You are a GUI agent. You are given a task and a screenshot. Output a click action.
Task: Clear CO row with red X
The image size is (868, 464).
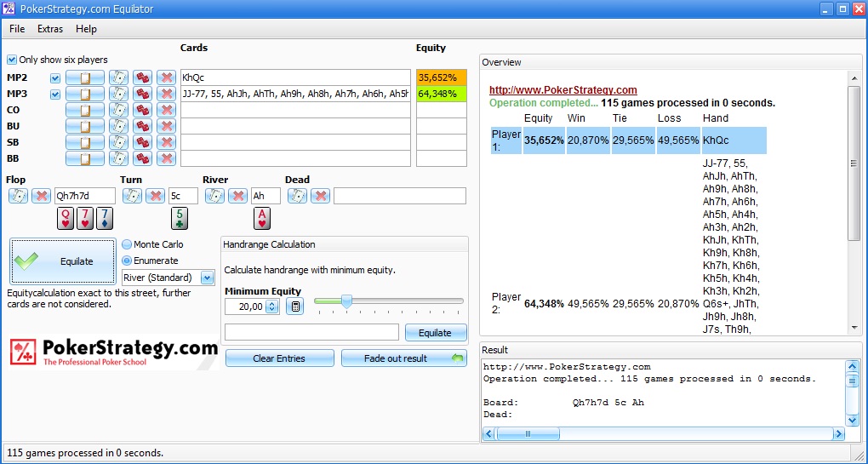166,110
